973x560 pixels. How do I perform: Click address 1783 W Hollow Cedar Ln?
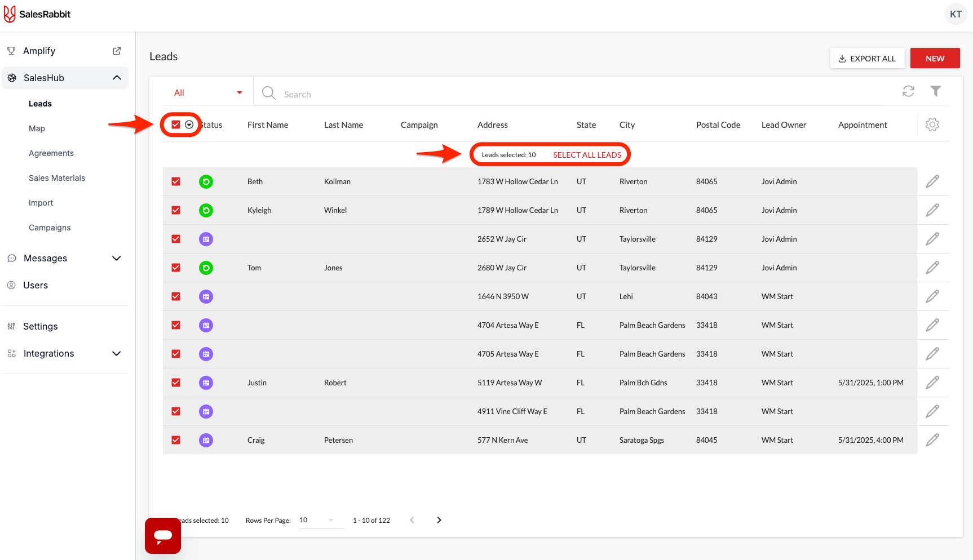tap(518, 181)
